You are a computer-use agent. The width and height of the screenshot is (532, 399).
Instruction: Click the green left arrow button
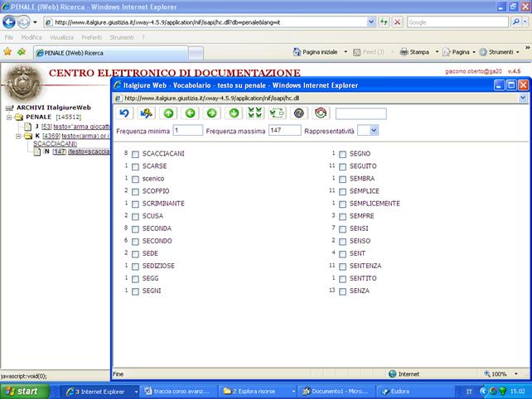coord(190,113)
